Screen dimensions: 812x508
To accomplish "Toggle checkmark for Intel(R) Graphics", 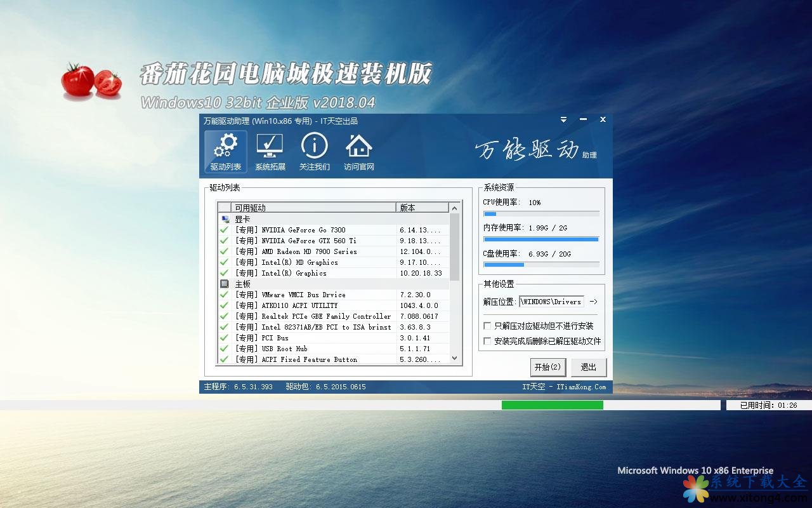I will [224, 273].
